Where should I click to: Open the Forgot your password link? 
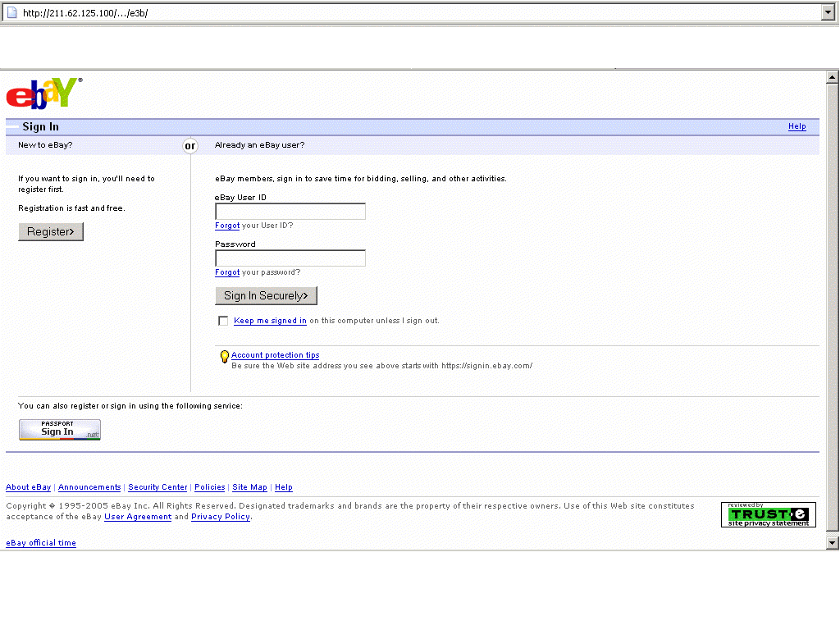[x=227, y=272]
